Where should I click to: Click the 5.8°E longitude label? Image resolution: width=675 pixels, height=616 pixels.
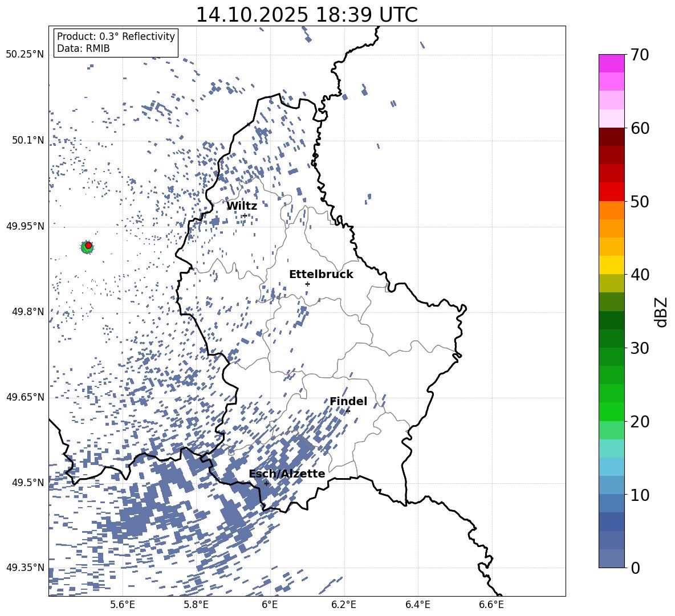[196, 605]
